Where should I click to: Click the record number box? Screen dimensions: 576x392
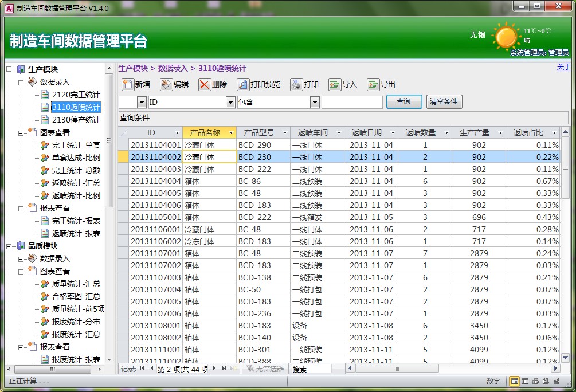(x=183, y=369)
